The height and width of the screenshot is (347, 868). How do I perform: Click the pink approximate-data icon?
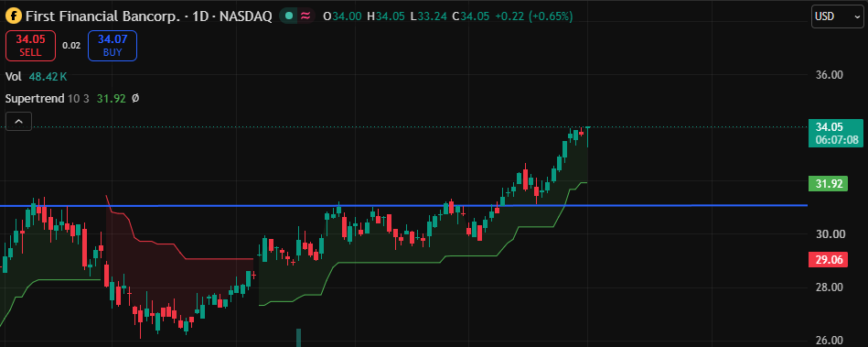click(x=305, y=16)
